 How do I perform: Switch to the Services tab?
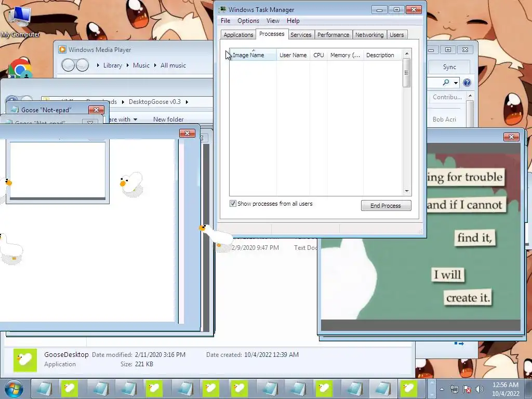[301, 35]
